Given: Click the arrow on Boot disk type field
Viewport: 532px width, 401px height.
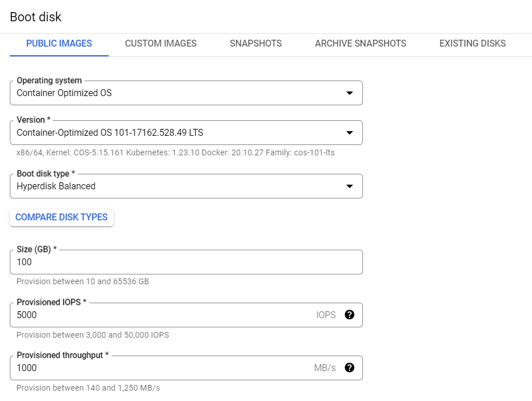Looking at the screenshot, I should (x=349, y=186).
